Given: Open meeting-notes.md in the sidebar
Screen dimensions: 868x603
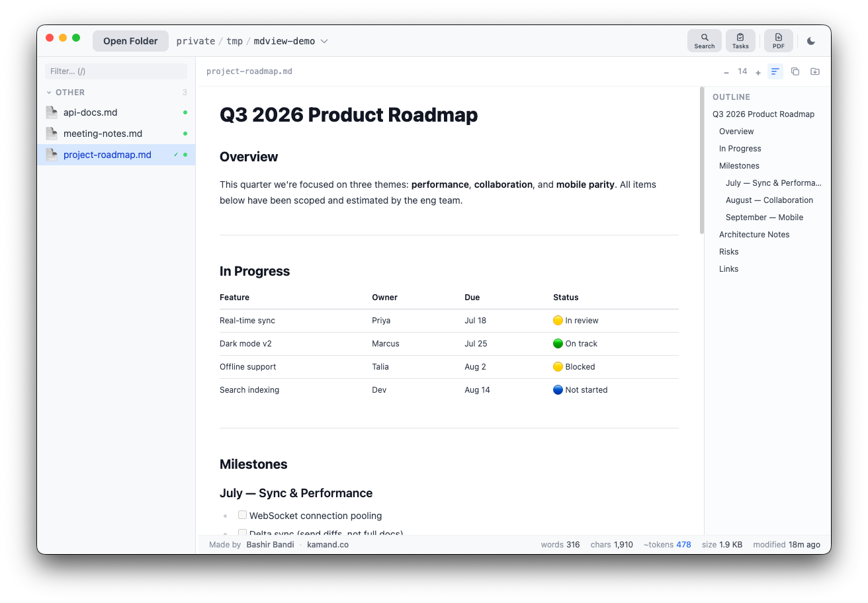Looking at the screenshot, I should pos(116,134).
